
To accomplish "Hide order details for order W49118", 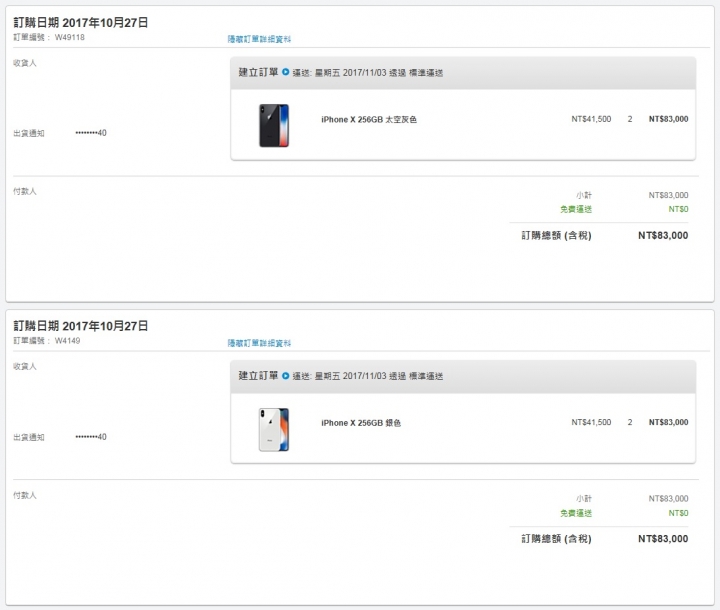I will tap(259, 39).
